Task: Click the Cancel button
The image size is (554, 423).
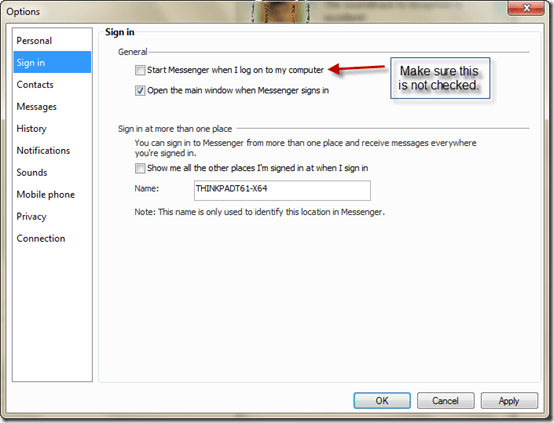Action: click(446, 400)
